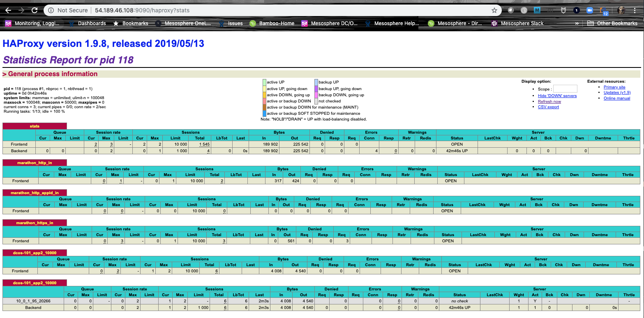Screen dimensions: 644x318
Task: Export stats via the CSV export link
Action: pyautogui.click(x=548, y=107)
